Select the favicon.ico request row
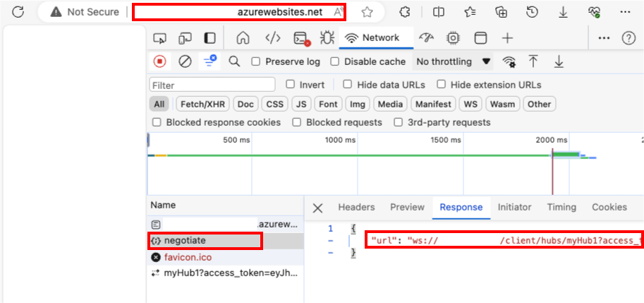 [x=225, y=257]
